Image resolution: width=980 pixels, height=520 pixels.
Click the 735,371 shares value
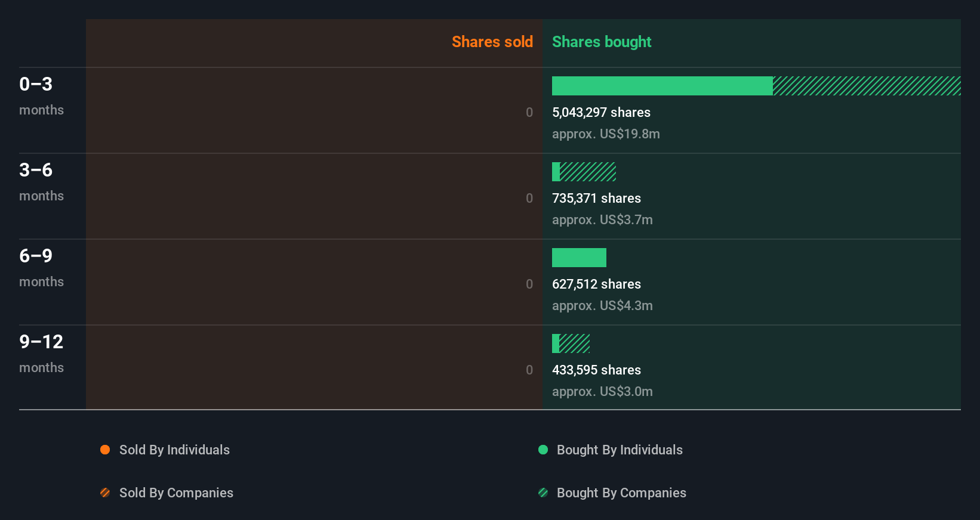[x=596, y=198]
